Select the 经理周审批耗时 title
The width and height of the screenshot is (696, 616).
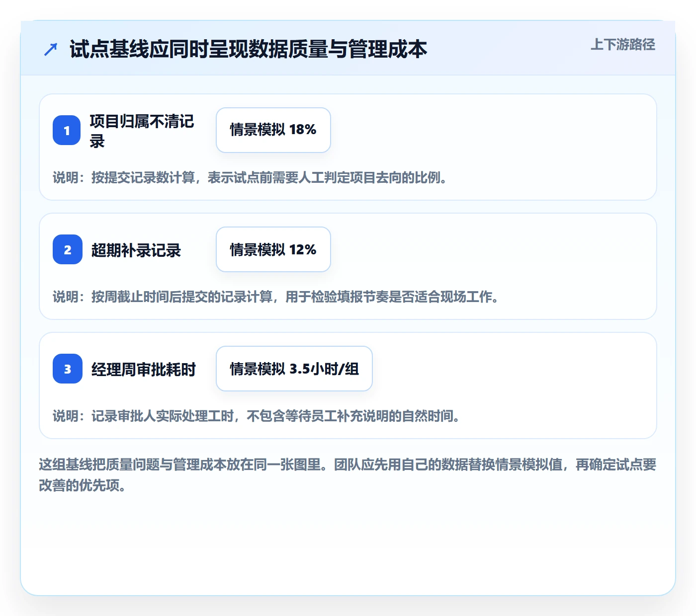pyautogui.click(x=144, y=369)
